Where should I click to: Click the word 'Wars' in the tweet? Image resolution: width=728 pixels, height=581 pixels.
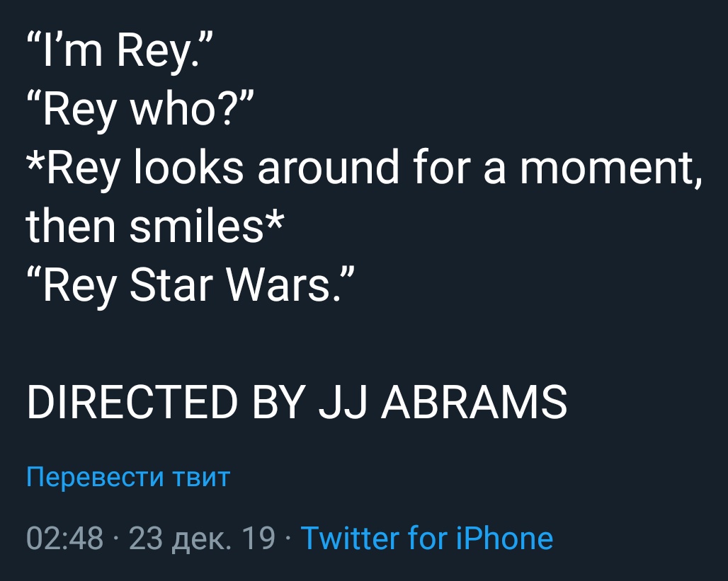click(x=278, y=284)
